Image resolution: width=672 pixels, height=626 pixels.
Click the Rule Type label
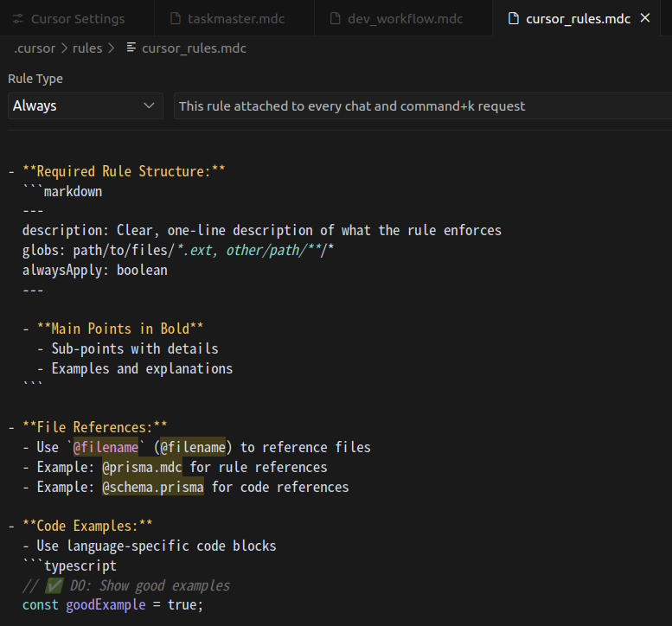click(x=35, y=79)
